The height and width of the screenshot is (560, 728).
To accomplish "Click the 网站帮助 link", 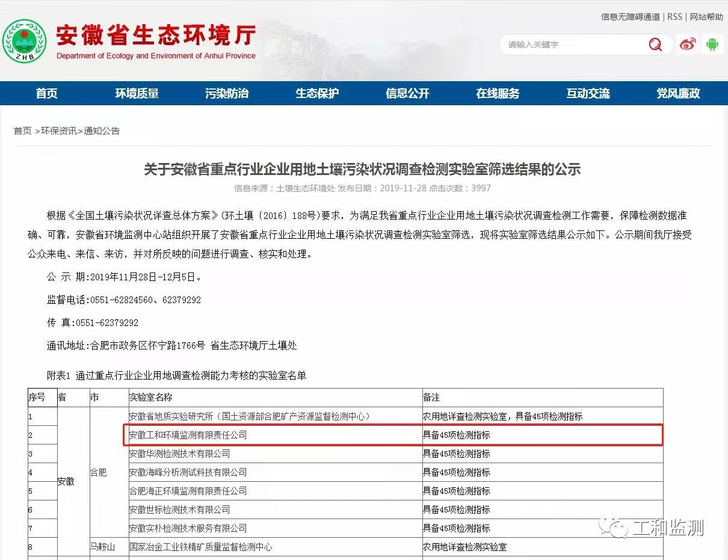I will [706, 17].
